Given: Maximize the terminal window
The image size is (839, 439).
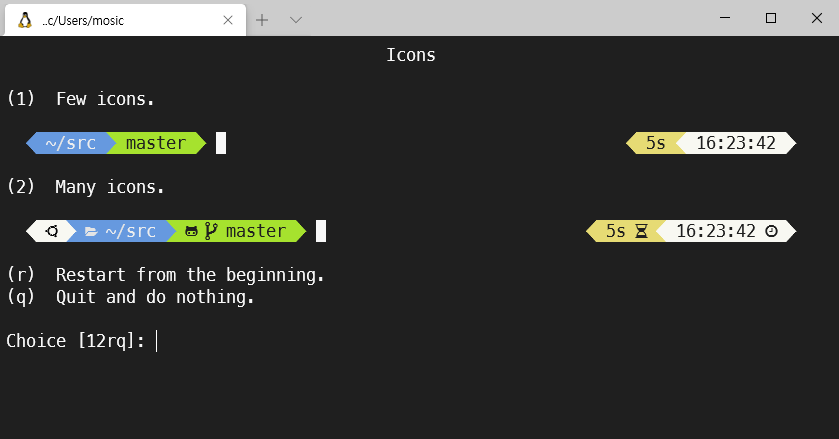Looking at the screenshot, I should pos(771,18).
